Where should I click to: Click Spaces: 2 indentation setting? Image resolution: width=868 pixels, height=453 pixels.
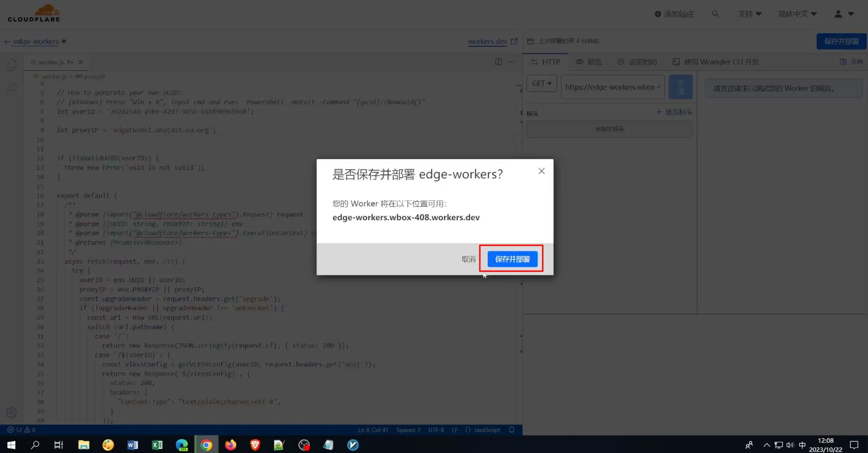pyautogui.click(x=408, y=430)
